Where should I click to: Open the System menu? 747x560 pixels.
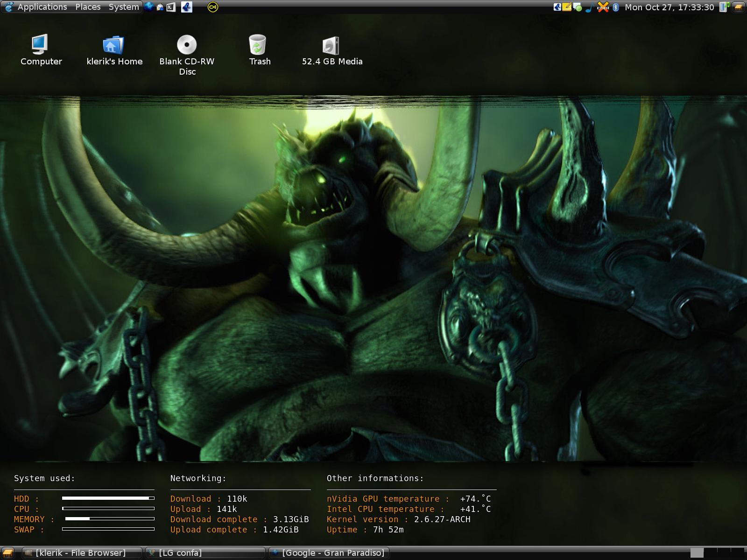[x=124, y=7]
